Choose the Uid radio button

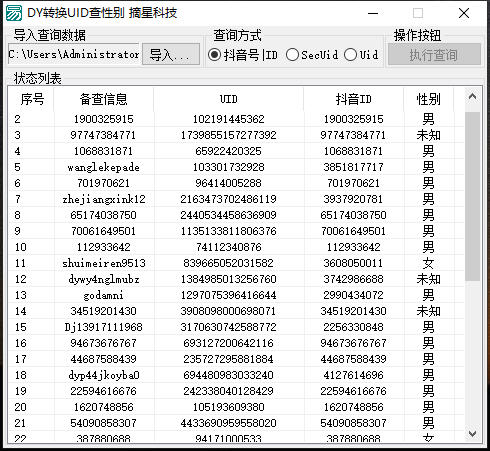pos(361,55)
